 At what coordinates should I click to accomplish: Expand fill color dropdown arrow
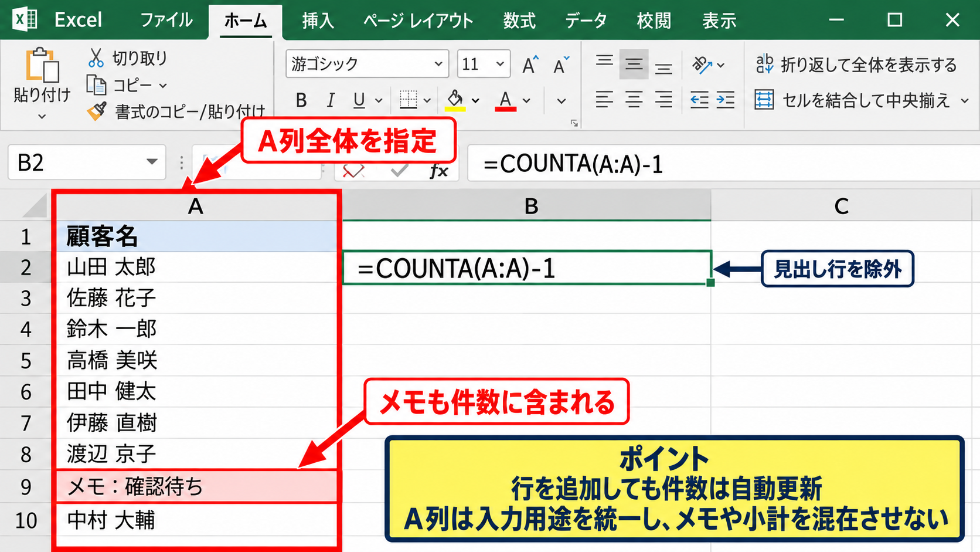point(475,101)
